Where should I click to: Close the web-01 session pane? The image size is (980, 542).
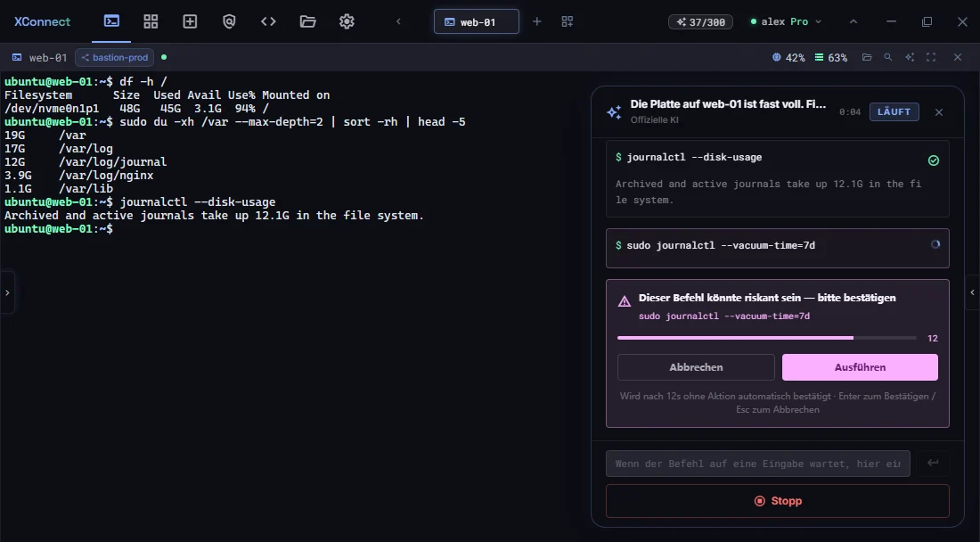(958, 58)
